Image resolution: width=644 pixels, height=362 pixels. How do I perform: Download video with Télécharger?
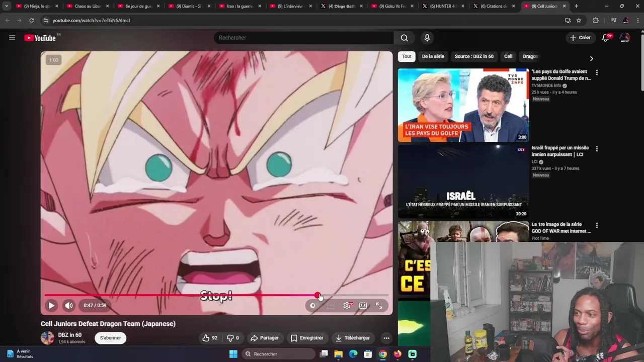pos(353,338)
